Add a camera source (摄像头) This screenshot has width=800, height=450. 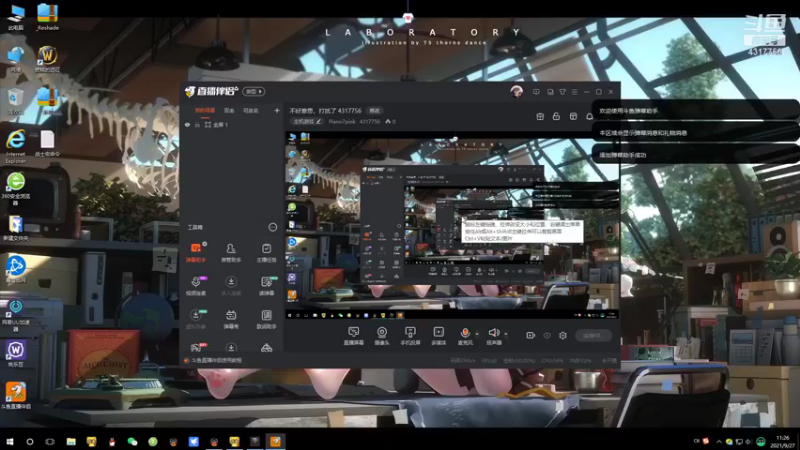pyautogui.click(x=382, y=336)
